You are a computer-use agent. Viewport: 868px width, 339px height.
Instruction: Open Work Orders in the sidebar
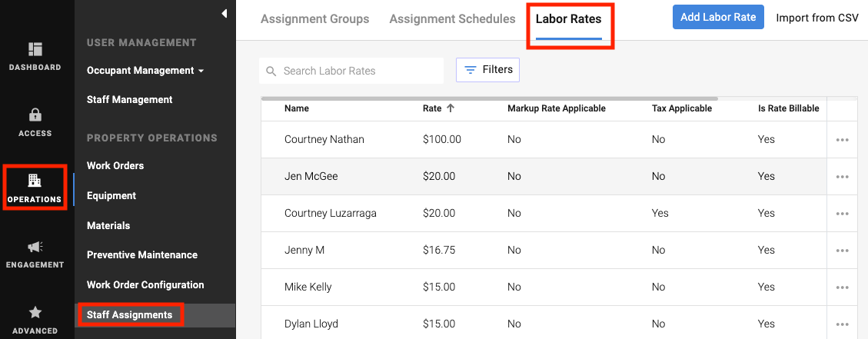click(x=115, y=166)
